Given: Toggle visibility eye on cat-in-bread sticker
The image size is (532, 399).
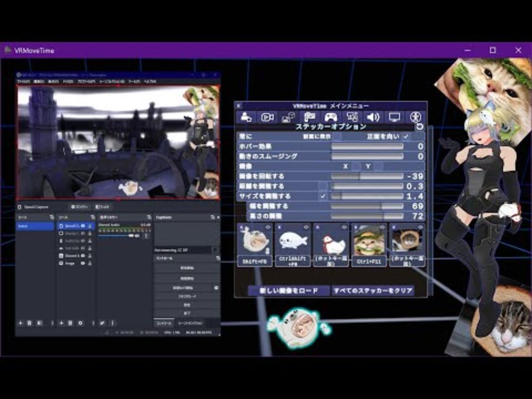Looking at the screenshot, I should [x=420, y=227].
